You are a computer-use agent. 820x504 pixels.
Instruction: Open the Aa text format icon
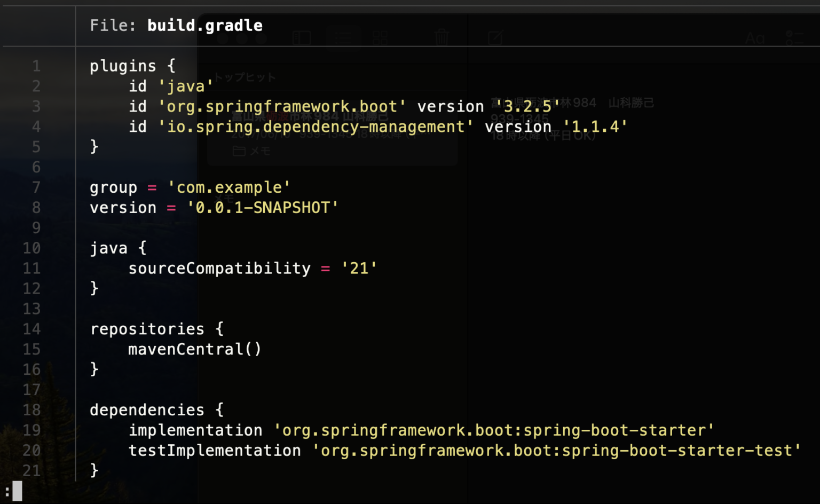point(755,38)
